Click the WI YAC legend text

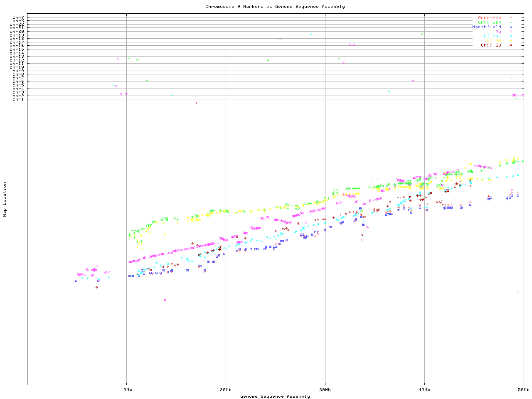point(492,36)
